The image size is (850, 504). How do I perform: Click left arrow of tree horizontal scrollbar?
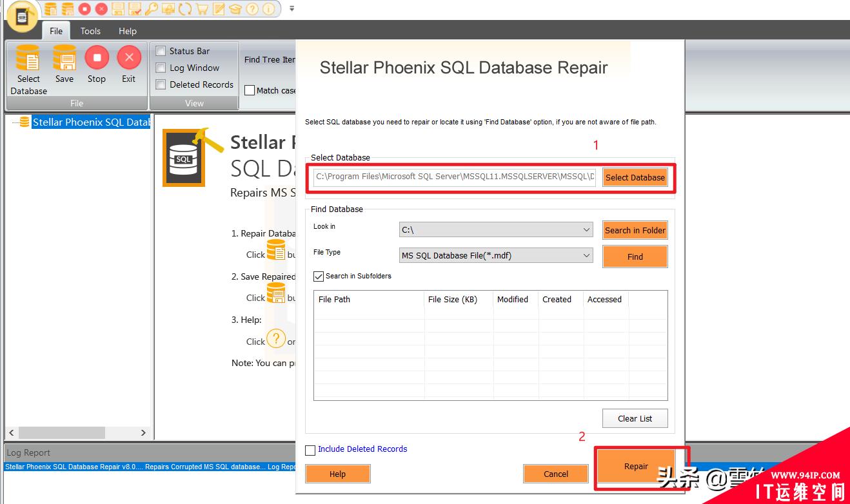(x=12, y=433)
